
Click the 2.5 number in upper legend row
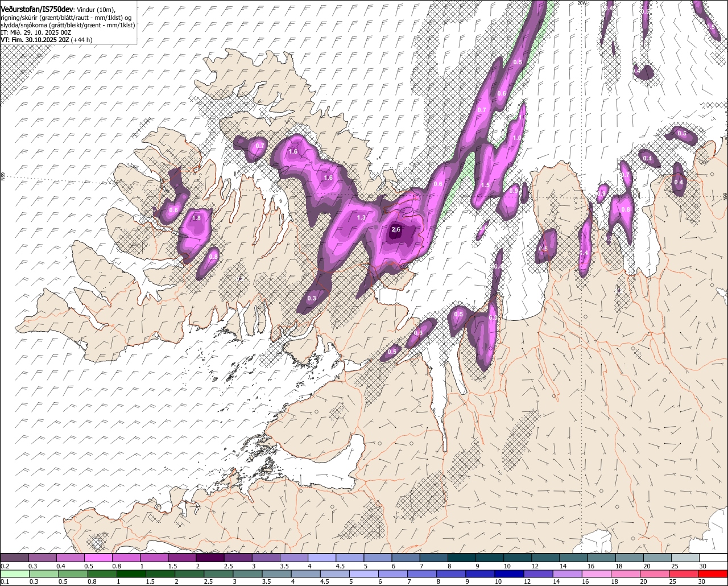(229, 566)
